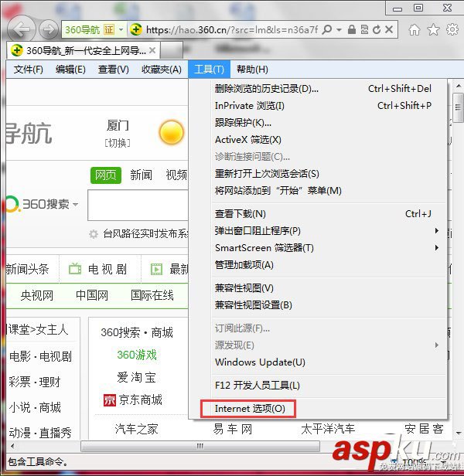This screenshot has width=464, height=476.
Task: Click the browser Forward arrow button
Action: click(x=49, y=29)
